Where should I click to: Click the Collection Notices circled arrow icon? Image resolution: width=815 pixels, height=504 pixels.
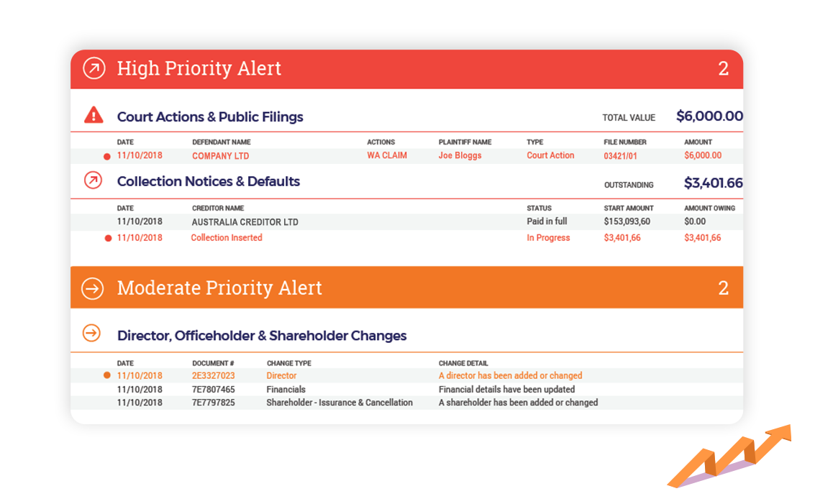click(x=93, y=180)
